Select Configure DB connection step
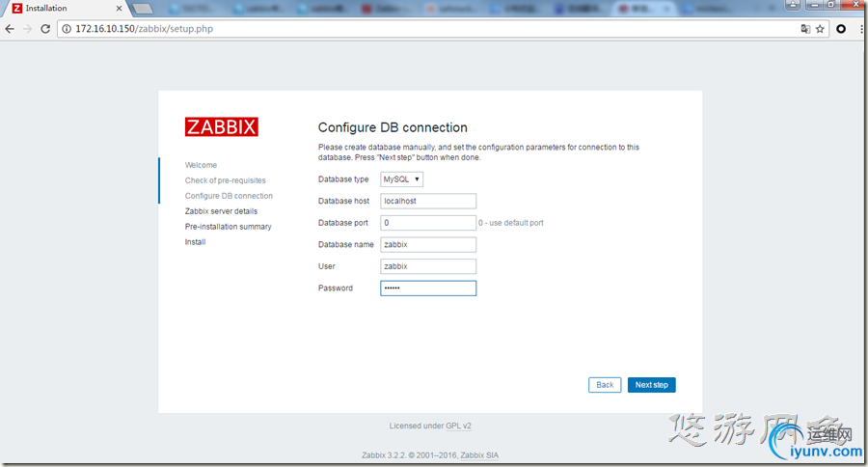868x467 pixels. coord(229,196)
